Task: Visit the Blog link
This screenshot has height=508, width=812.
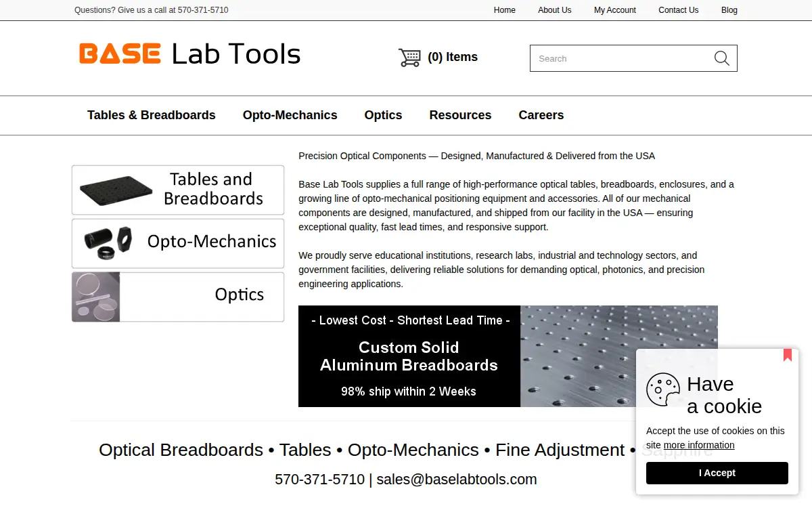Action: point(729,10)
